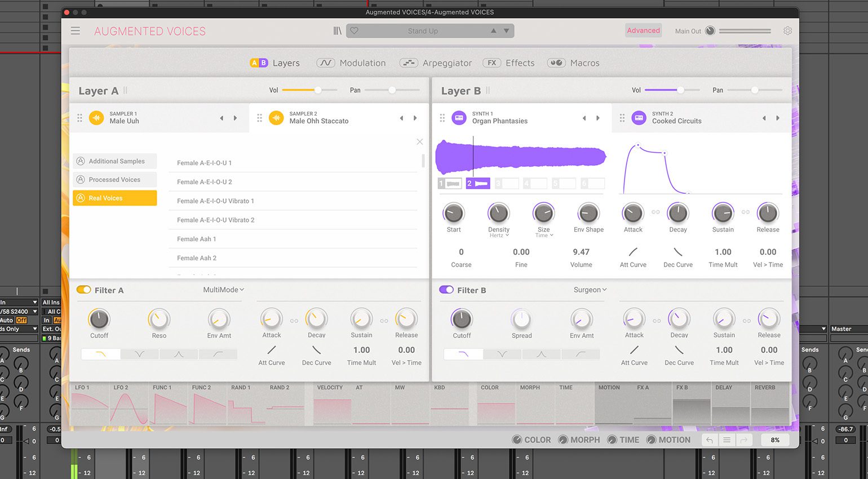Click the Layer B Density knob
The height and width of the screenshot is (479, 868).
pos(498,213)
